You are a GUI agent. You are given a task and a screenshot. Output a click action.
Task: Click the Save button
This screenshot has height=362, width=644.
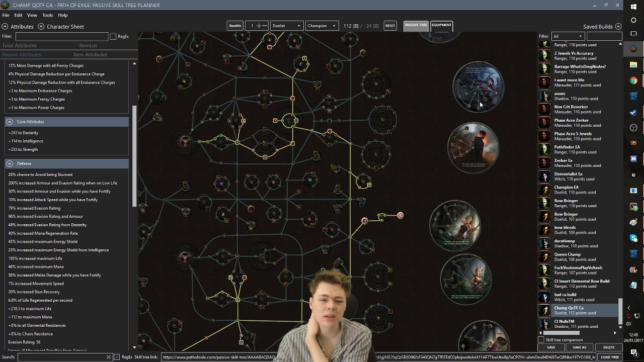[x=551, y=347]
